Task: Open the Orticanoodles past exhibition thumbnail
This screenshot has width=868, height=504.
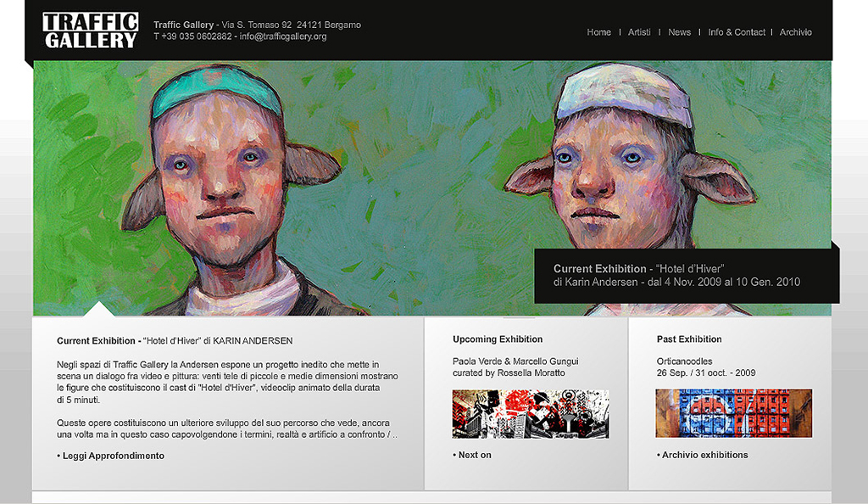Action: (733, 413)
